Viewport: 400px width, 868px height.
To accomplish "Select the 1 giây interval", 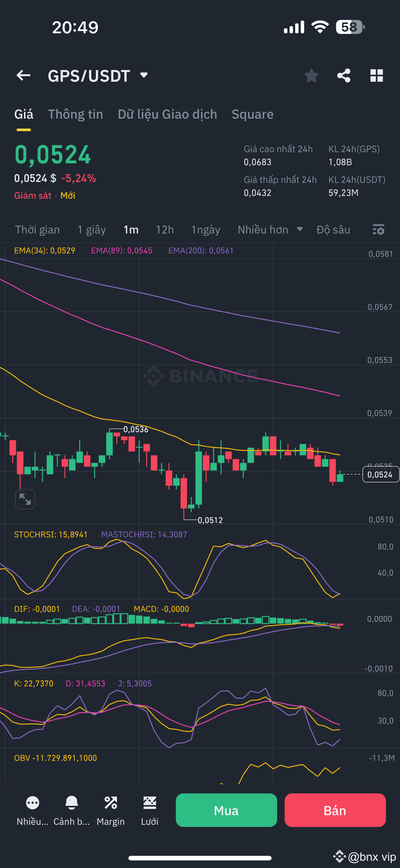I will pyautogui.click(x=92, y=230).
